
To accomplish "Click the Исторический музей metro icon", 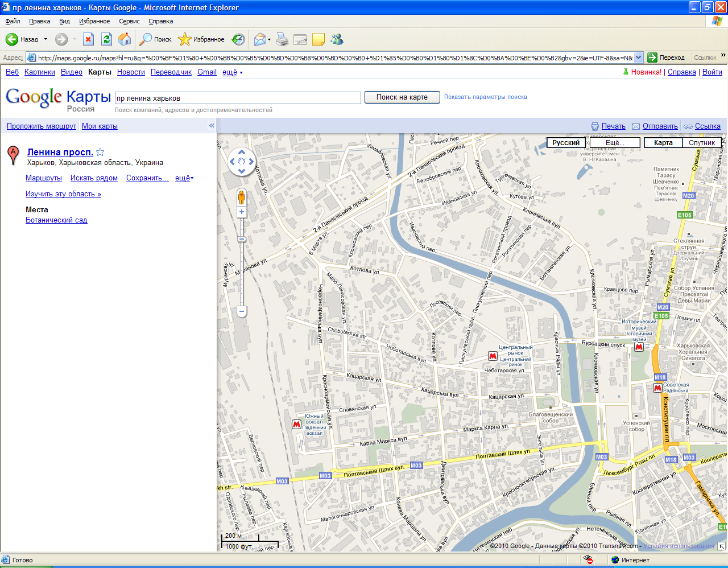I will (x=639, y=347).
